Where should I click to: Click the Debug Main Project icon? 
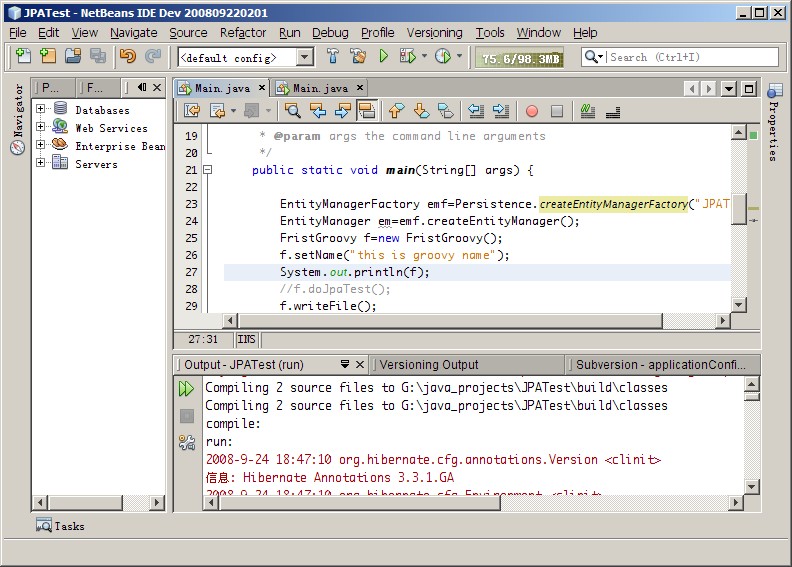coord(408,56)
